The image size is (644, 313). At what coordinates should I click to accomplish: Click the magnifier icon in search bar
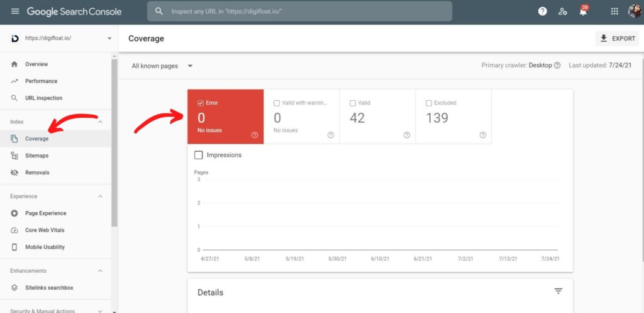tap(159, 11)
